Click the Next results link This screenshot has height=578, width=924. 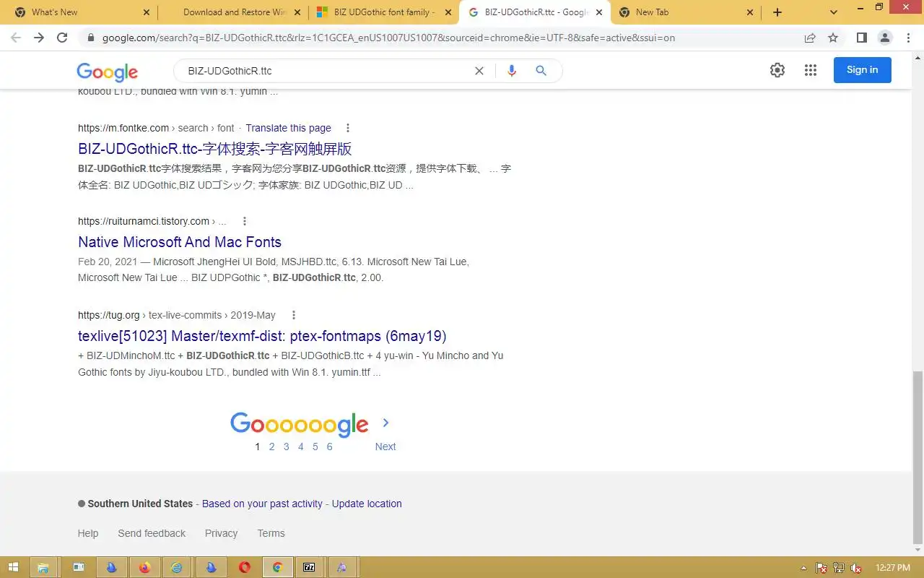point(385,447)
